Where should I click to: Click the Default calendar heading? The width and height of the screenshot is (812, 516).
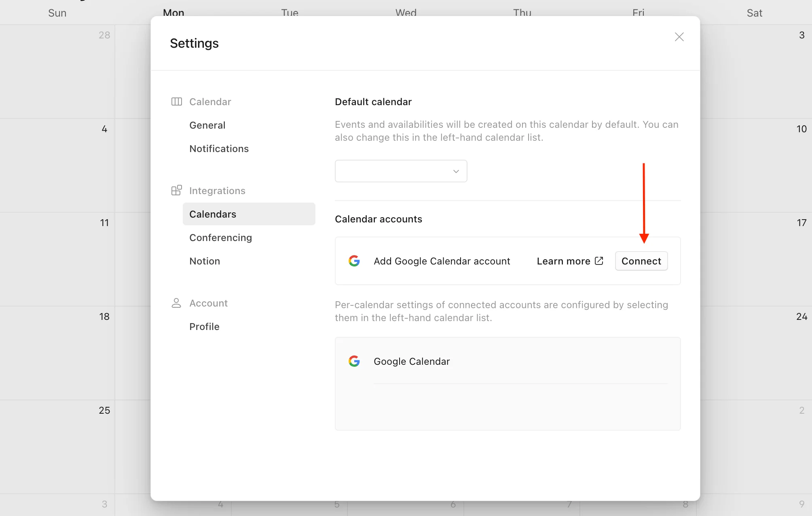click(373, 102)
